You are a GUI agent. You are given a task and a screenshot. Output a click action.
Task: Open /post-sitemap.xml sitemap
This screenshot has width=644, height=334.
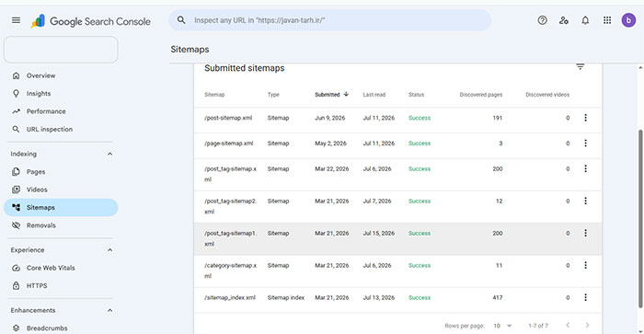tap(228, 118)
